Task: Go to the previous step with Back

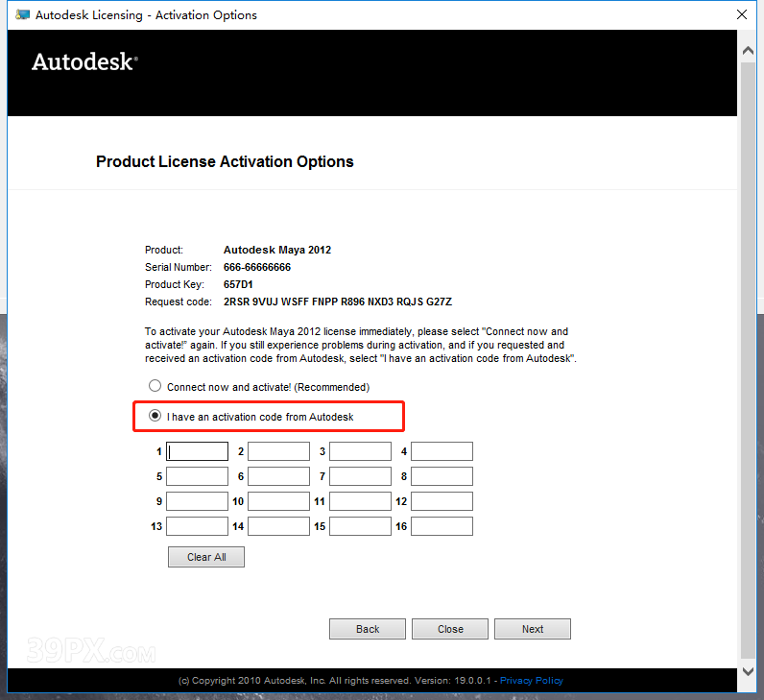Action: point(368,629)
